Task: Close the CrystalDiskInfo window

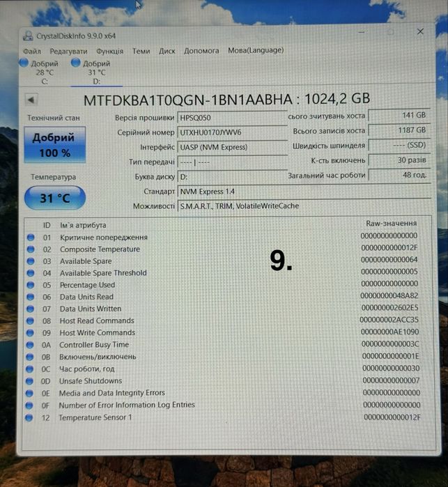Action: coord(420,31)
